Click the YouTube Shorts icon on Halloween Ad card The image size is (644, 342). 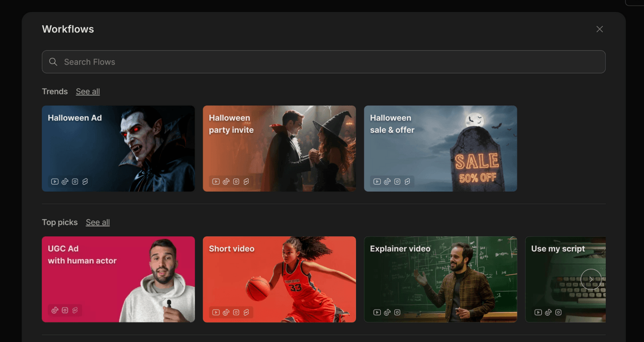tap(85, 182)
